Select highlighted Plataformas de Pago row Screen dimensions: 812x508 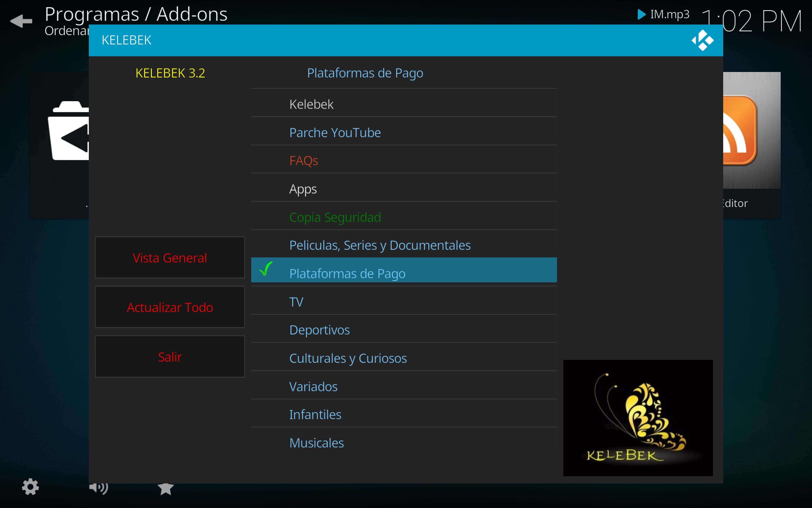404,270
